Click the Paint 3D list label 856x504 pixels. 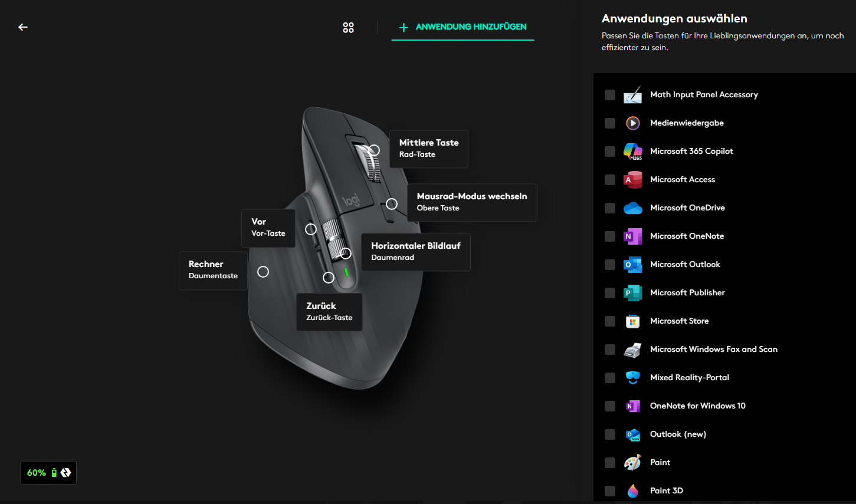pyautogui.click(x=667, y=491)
